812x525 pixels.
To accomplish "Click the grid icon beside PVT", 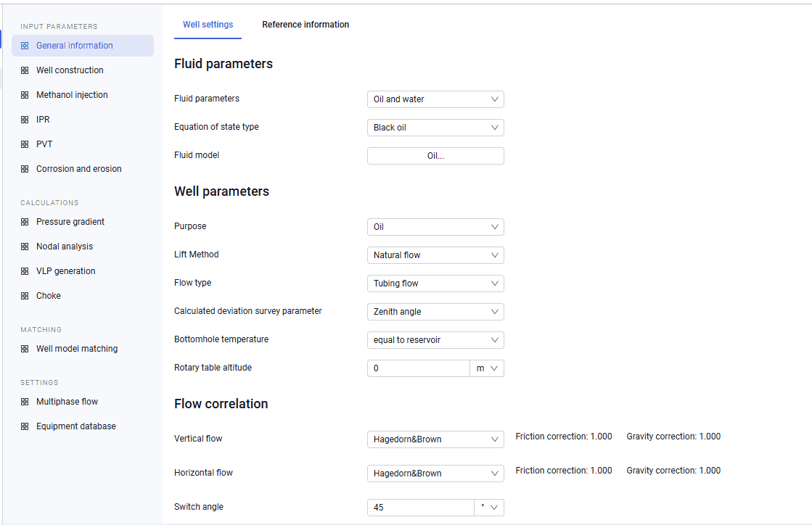I will coord(25,144).
